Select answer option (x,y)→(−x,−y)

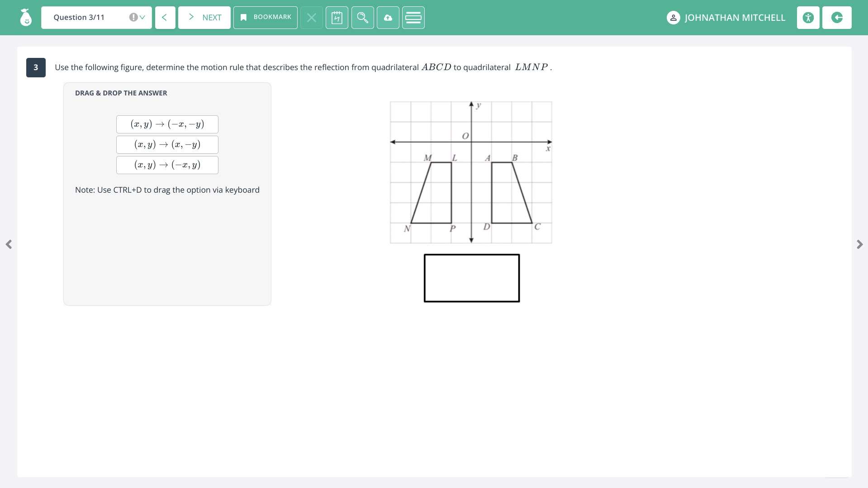point(167,124)
